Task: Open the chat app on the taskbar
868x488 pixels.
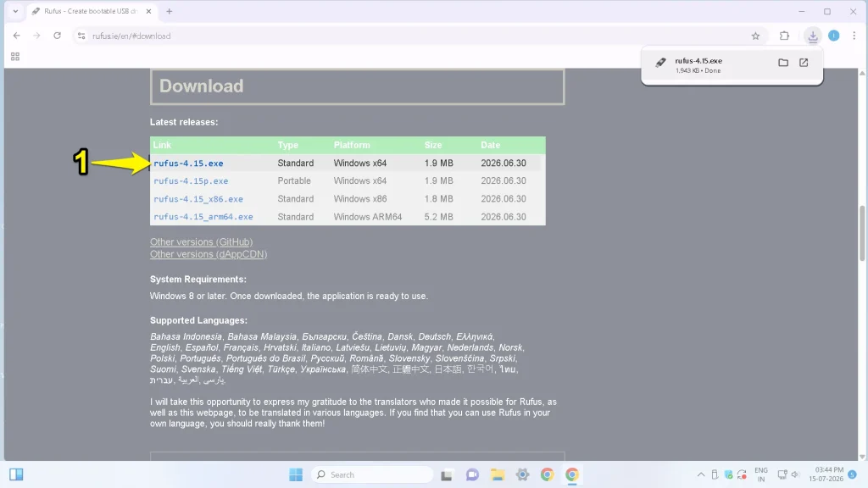Action: (472, 474)
